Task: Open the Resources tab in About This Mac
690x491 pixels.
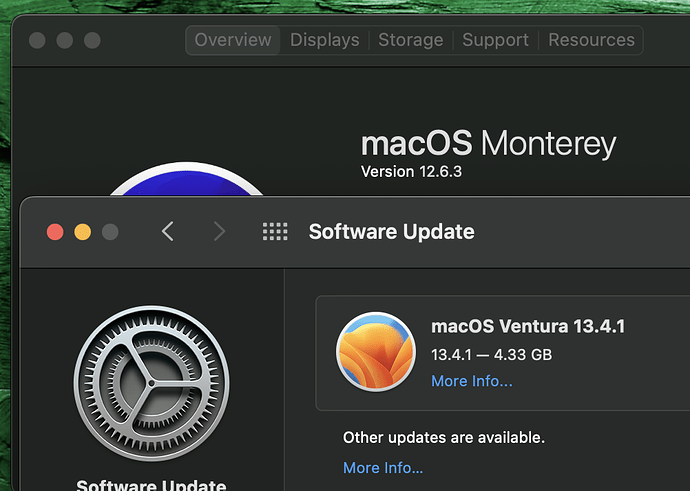Action: 591,40
